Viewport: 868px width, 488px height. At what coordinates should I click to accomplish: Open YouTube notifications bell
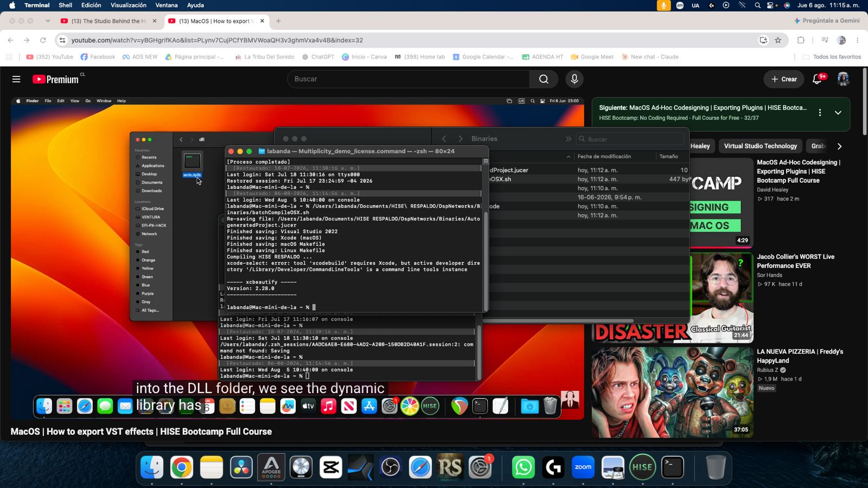tap(817, 79)
